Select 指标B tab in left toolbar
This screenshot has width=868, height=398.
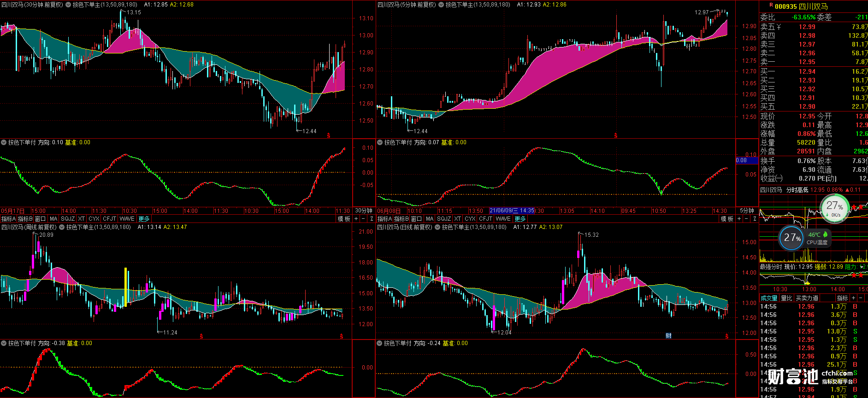point(25,219)
